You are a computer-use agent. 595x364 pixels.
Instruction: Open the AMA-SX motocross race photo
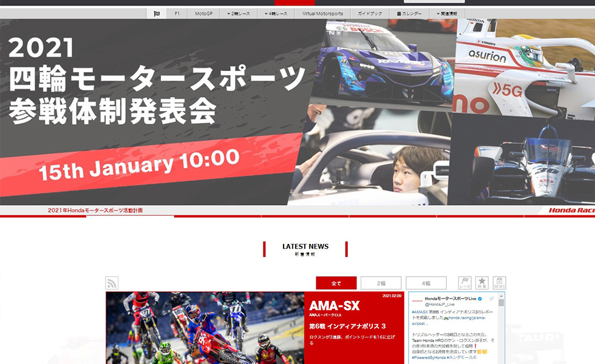[x=205, y=328]
